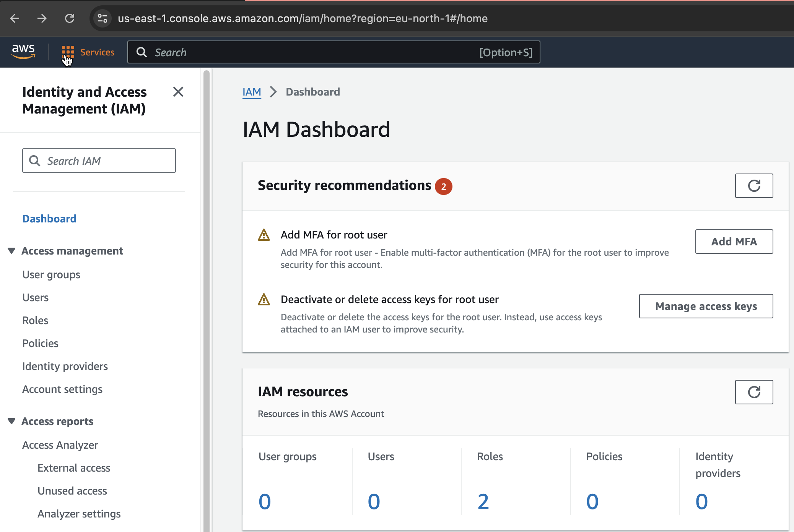Open the Services grid menu icon
The height and width of the screenshot is (532, 794).
[68, 52]
